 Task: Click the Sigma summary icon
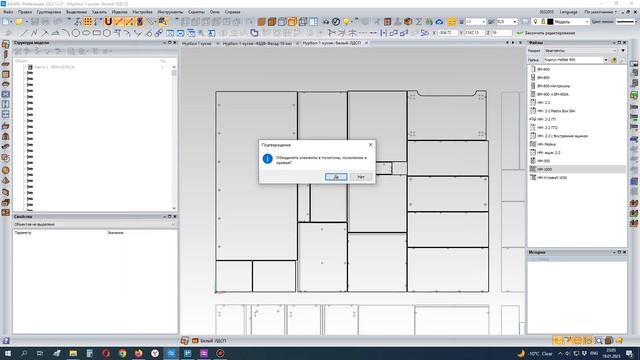pyautogui.click(x=419, y=22)
